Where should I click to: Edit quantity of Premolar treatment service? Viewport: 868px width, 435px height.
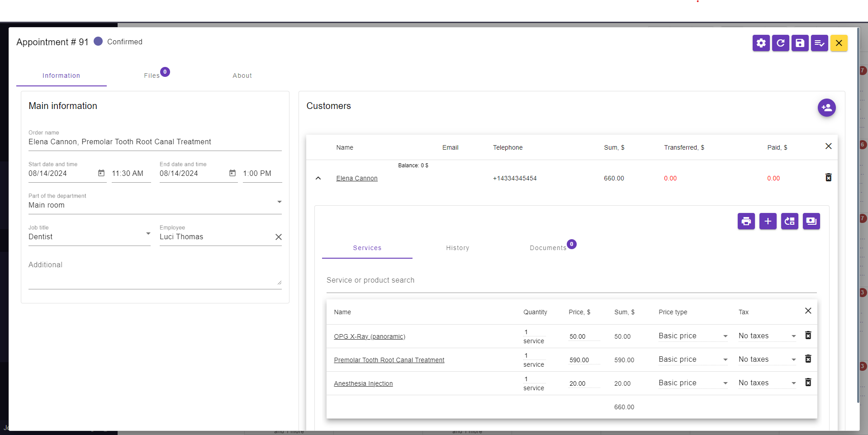coord(534,355)
